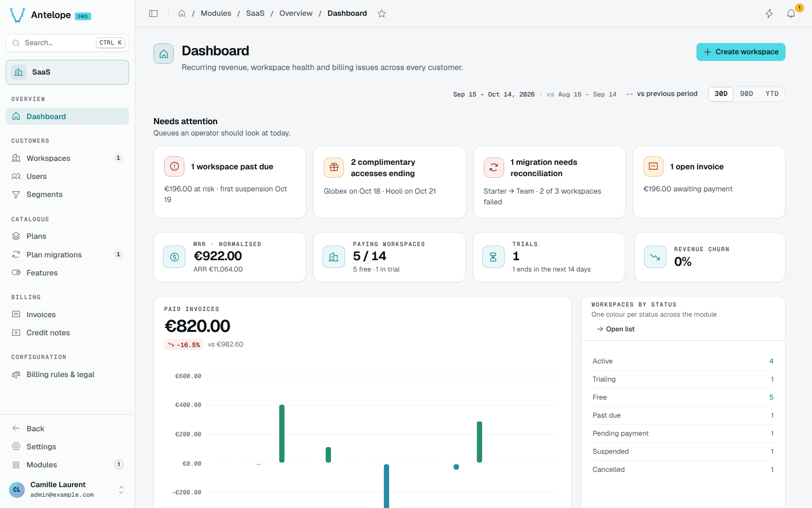812x508 pixels.
Task: Click the complimentary accesses gift icon
Action: (334, 168)
